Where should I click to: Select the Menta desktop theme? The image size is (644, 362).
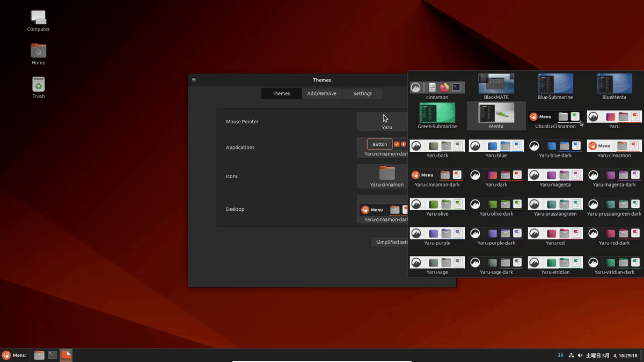click(x=496, y=116)
